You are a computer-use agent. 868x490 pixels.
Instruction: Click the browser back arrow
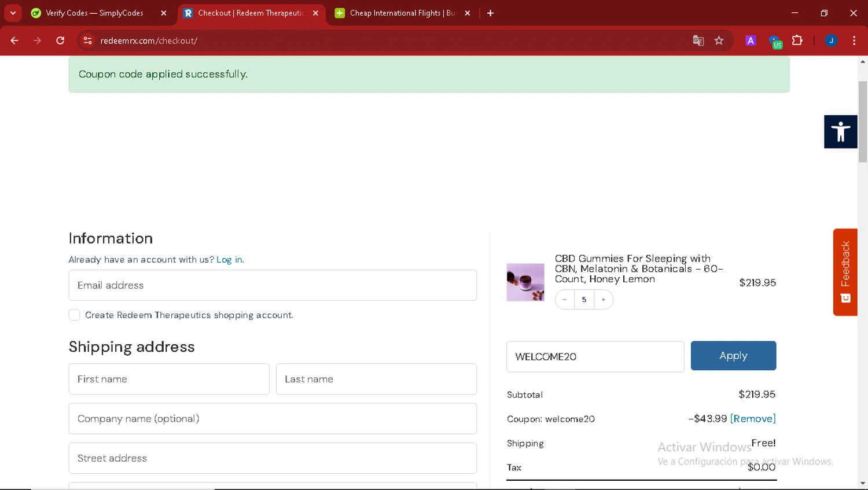[14, 40]
